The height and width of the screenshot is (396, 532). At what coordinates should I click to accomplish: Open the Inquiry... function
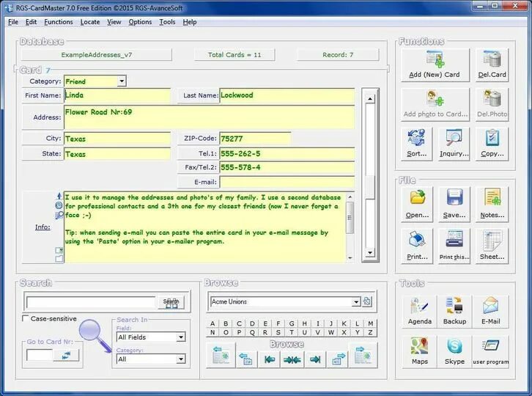(454, 144)
